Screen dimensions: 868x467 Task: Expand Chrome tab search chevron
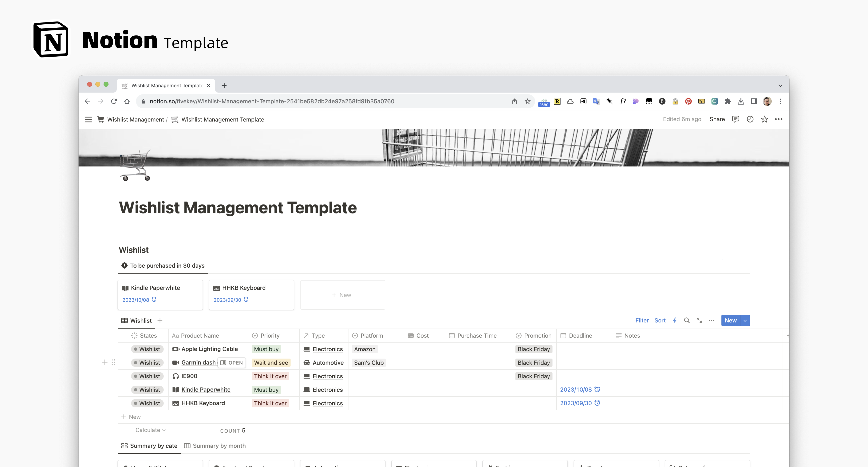[780, 86]
